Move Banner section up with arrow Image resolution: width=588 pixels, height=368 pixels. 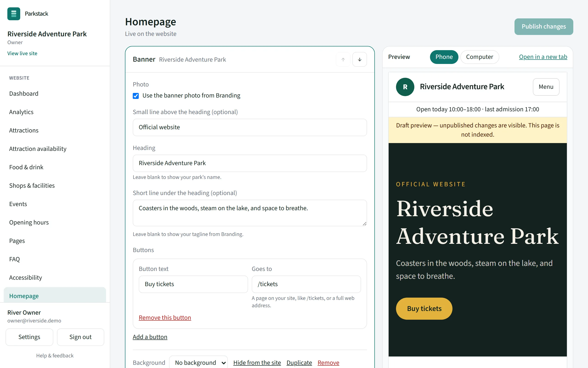343,59
